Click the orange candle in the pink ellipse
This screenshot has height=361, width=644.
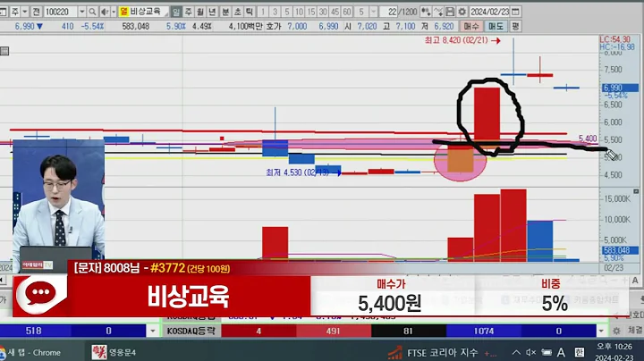click(x=461, y=158)
